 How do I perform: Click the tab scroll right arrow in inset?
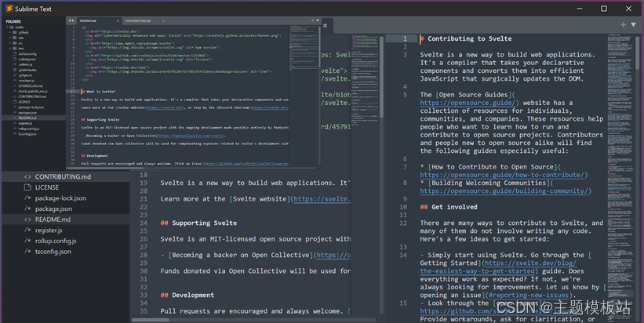73,20
